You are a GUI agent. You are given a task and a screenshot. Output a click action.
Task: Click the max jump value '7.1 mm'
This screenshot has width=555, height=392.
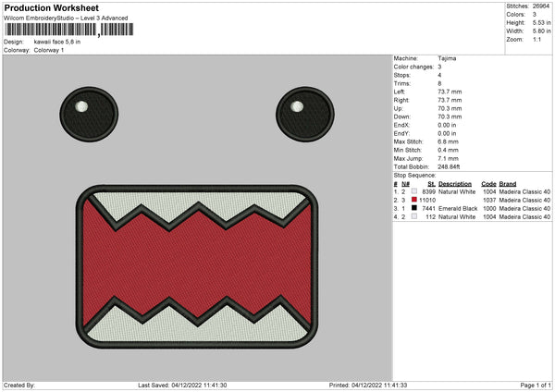tap(448, 158)
